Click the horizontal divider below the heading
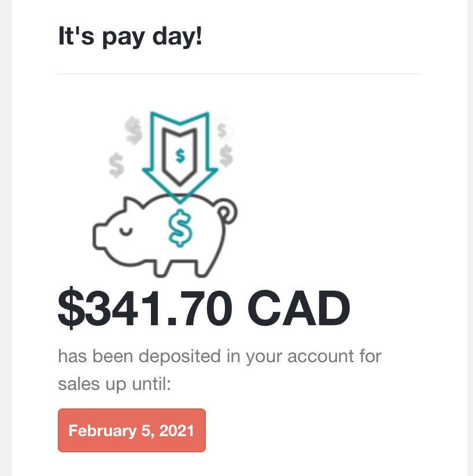This screenshot has width=473, height=476. (239, 74)
